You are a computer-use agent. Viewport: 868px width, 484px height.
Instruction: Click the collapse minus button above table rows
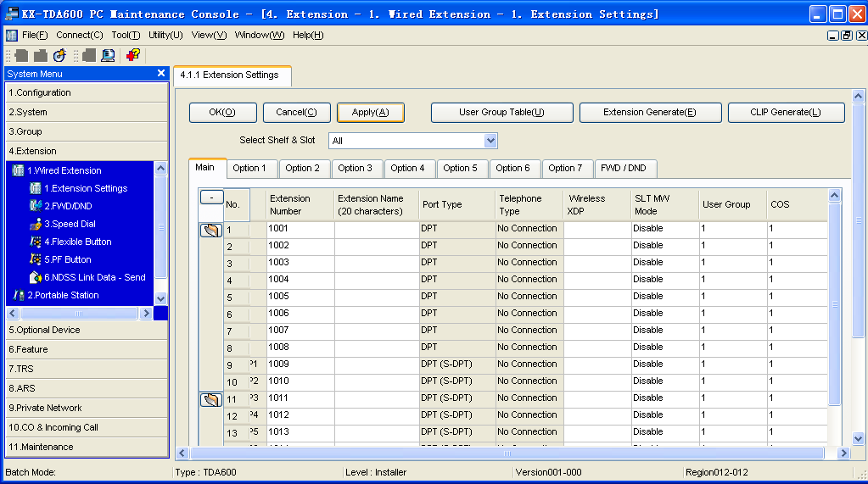tap(211, 197)
